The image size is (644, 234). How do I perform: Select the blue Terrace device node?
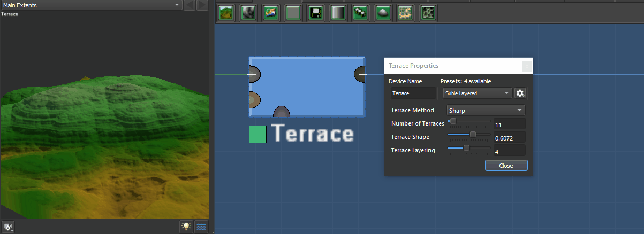[307, 87]
